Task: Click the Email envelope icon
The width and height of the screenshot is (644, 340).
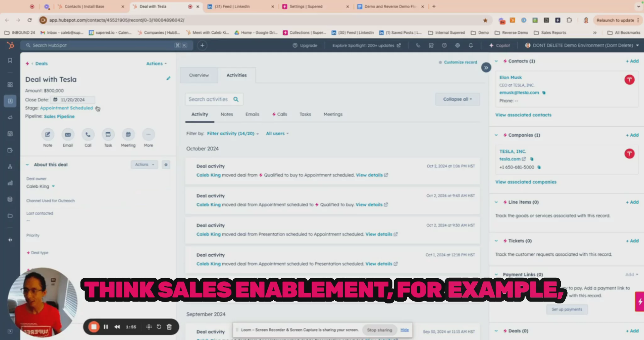Action: (x=68, y=135)
